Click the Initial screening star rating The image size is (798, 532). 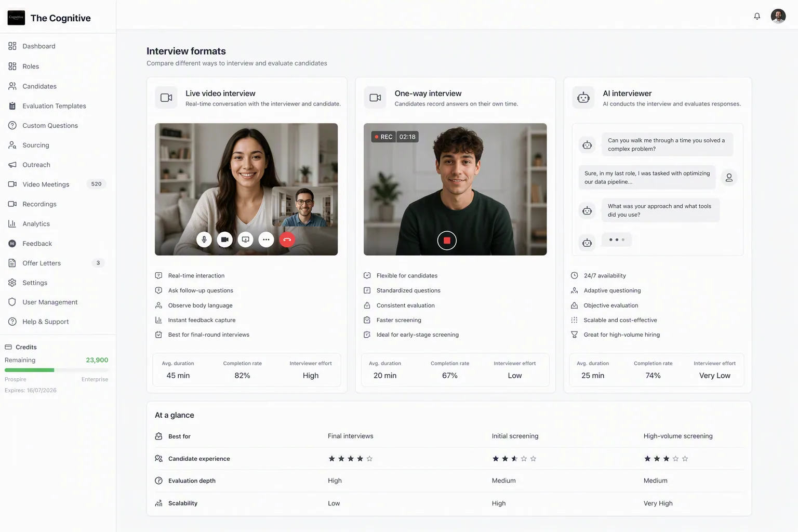514,459
